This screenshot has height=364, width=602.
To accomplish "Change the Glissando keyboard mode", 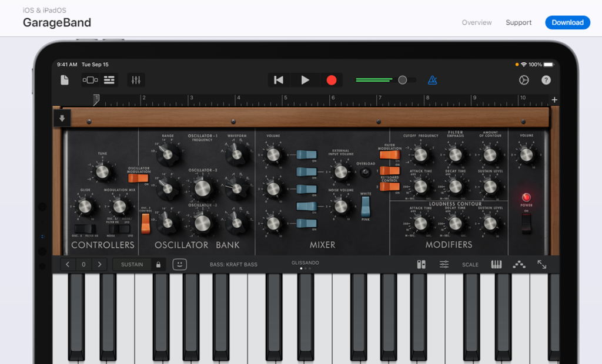I will (x=305, y=263).
